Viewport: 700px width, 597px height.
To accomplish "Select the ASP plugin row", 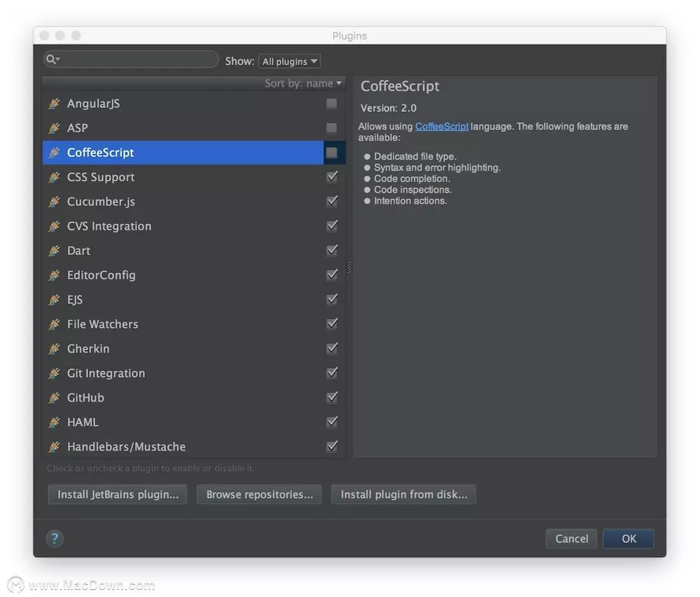I will (194, 128).
